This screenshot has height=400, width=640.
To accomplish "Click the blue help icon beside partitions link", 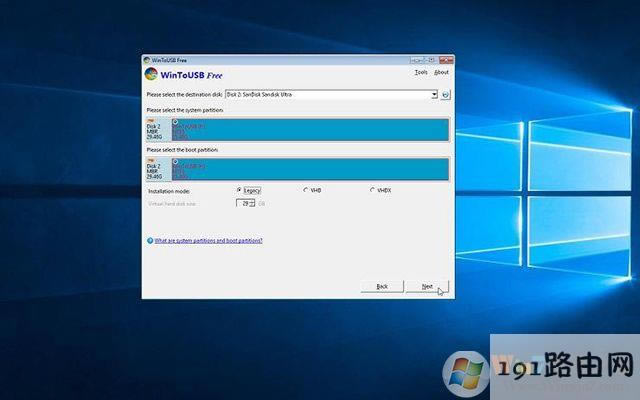I will (149, 241).
